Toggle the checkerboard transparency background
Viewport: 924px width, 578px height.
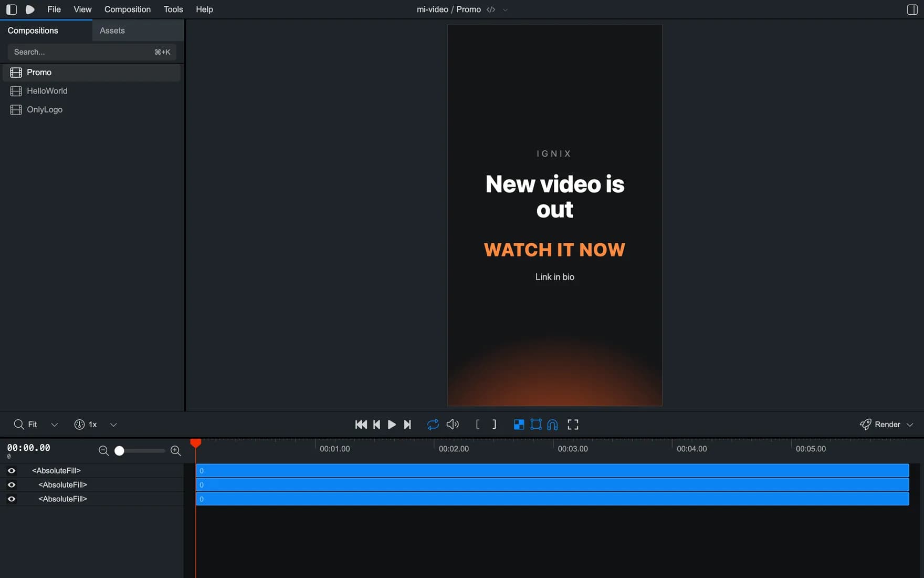point(519,425)
